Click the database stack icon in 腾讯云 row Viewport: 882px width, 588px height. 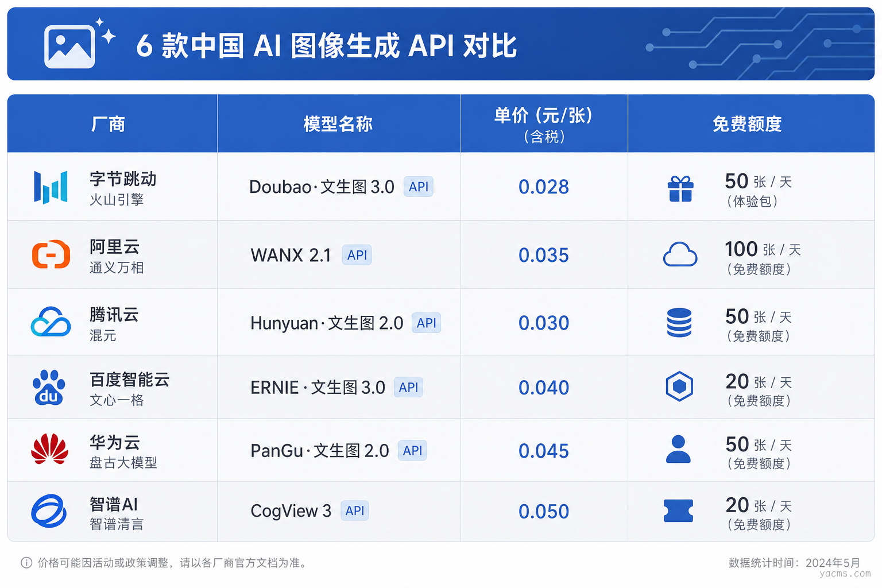[x=679, y=322]
